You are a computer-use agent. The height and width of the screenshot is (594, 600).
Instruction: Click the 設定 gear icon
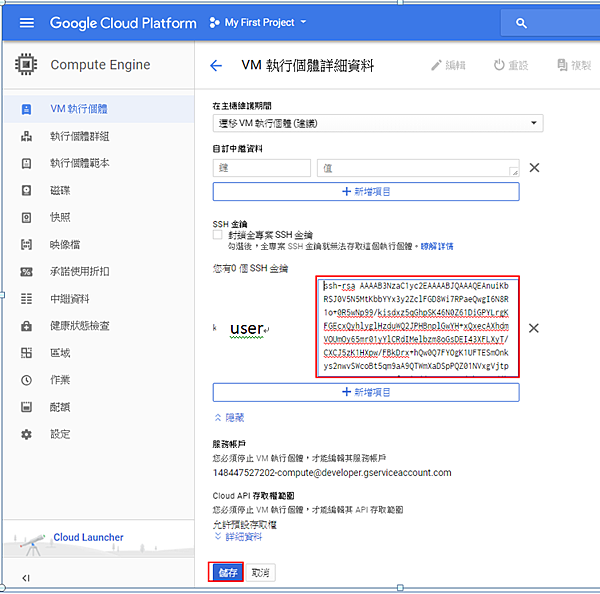pyautogui.click(x=26, y=434)
